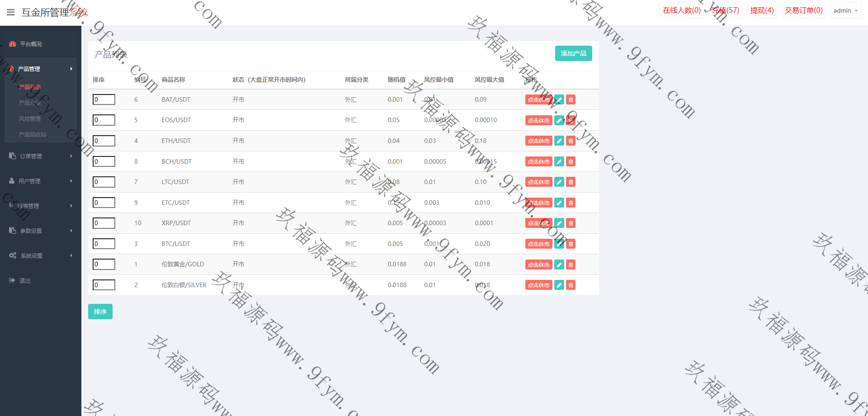The width and height of the screenshot is (868, 416).
Task: Expand the 订单管理 sidebar menu
Action: (x=40, y=156)
